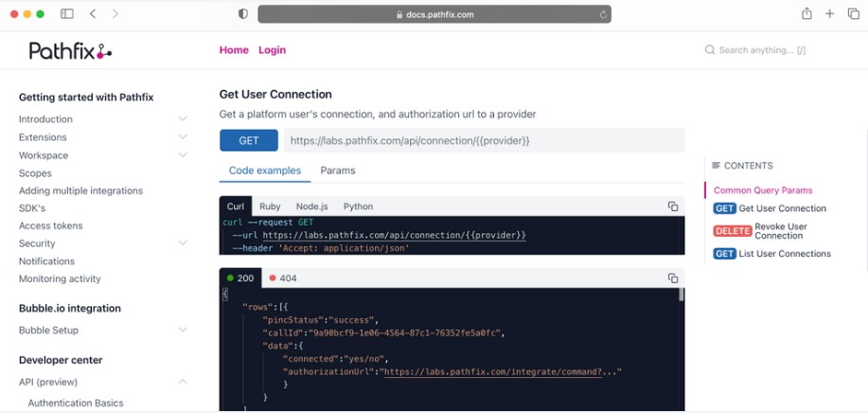The width and height of the screenshot is (868, 413).
Task: Select the Python code example tab
Action: tap(358, 206)
